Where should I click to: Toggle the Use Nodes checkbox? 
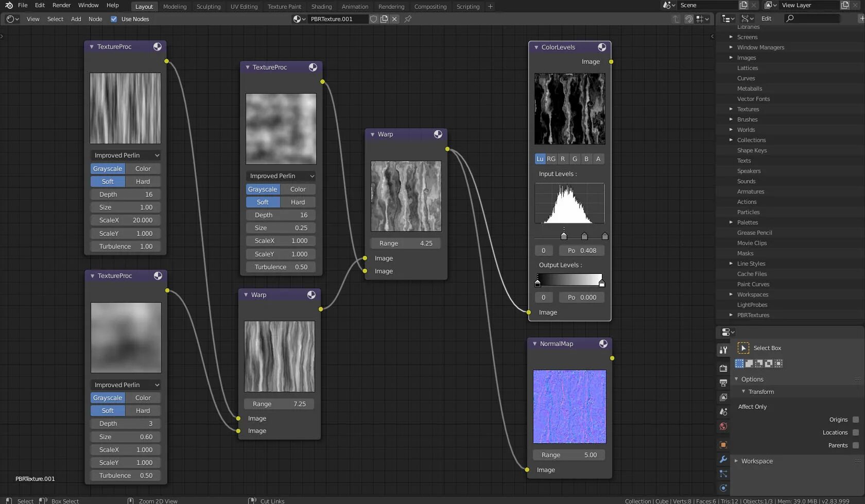tap(114, 19)
